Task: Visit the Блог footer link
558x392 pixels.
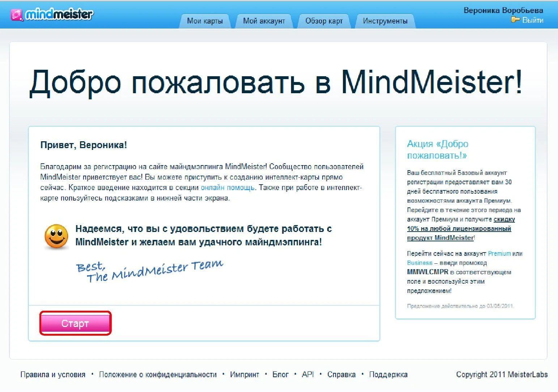Action: tap(280, 375)
